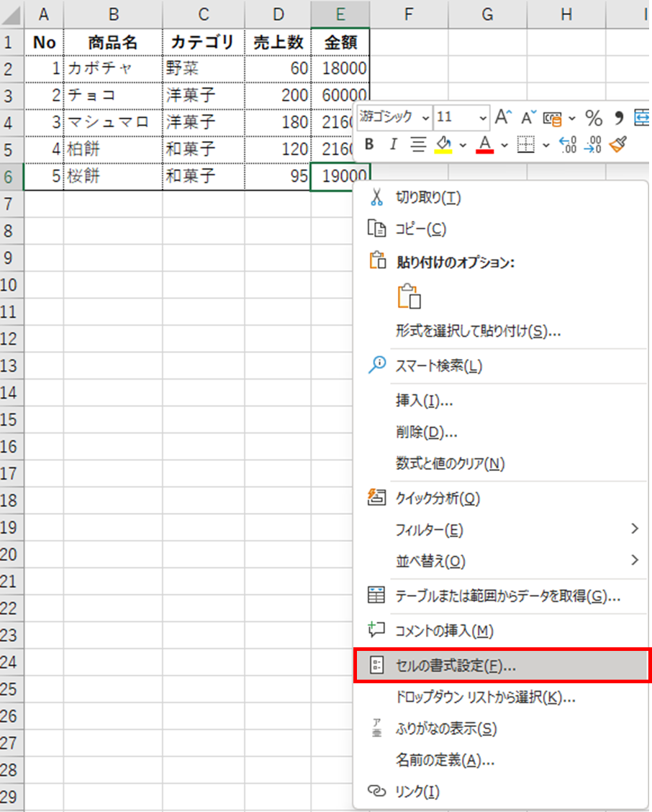Screen dimensions: 652x812
Task: Click the Bold button in mini toolbar
Action: tap(369, 145)
